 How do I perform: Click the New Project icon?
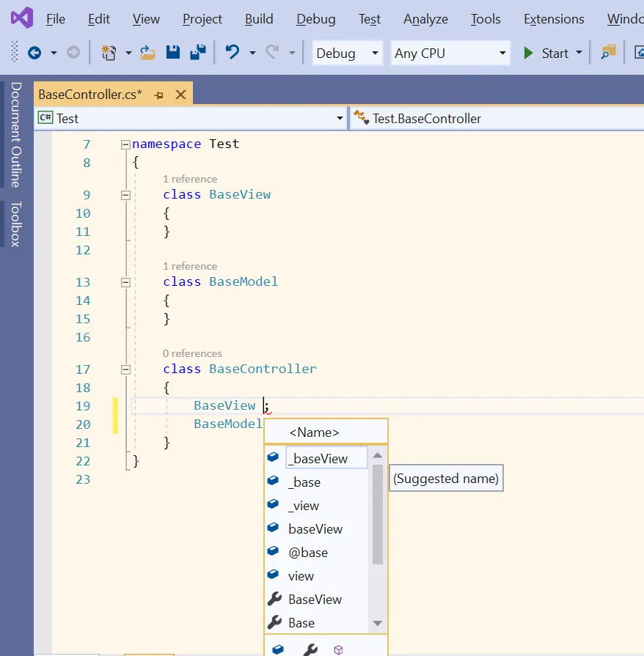(109, 53)
